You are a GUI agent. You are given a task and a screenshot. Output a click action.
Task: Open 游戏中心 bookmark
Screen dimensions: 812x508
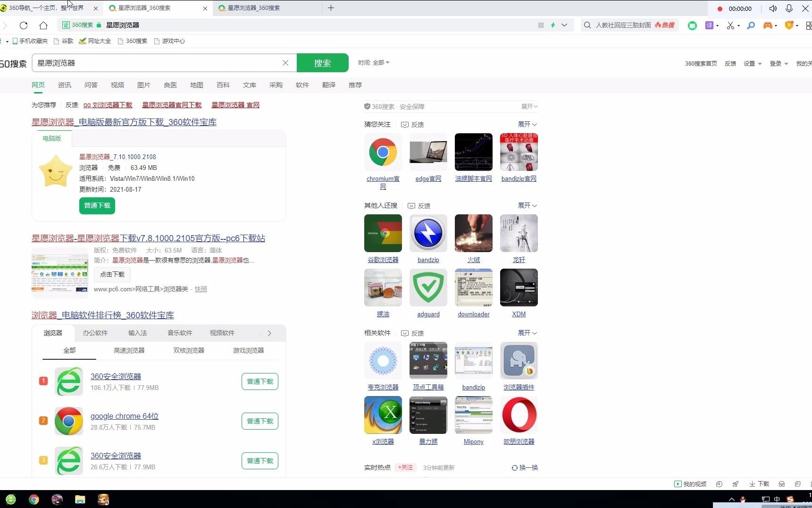pyautogui.click(x=169, y=41)
